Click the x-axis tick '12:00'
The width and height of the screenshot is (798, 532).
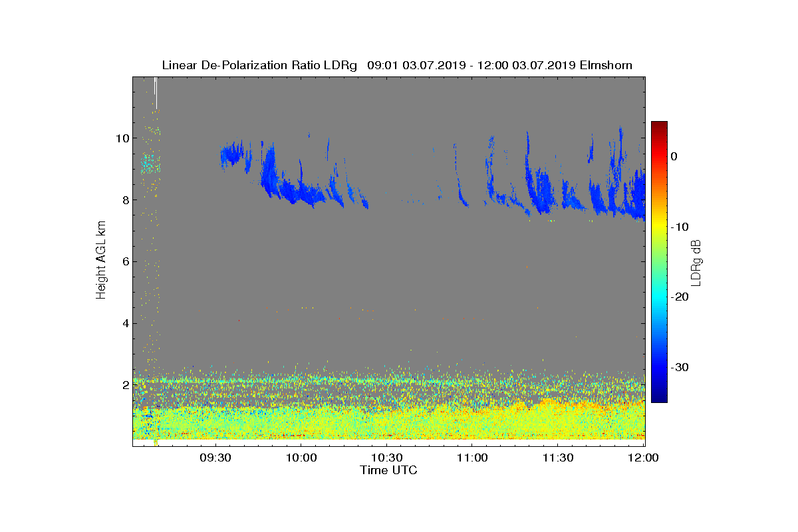[x=643, y=458]
